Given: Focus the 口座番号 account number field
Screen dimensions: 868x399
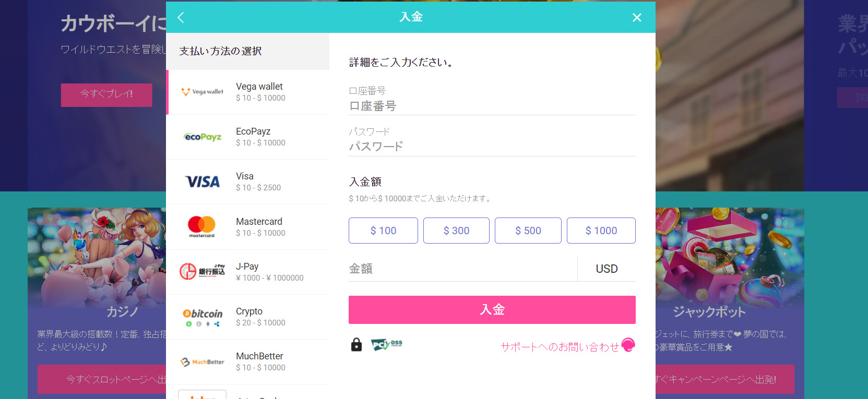Looking at the screenshot, I should pos(492,106).
